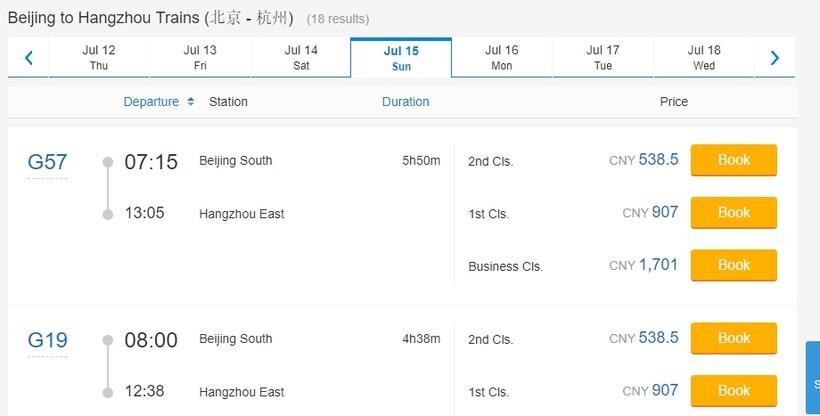Book G57 2nd class at CNY 538.5
Viewport: 820px width, 416px height.
tap(733, 160)
